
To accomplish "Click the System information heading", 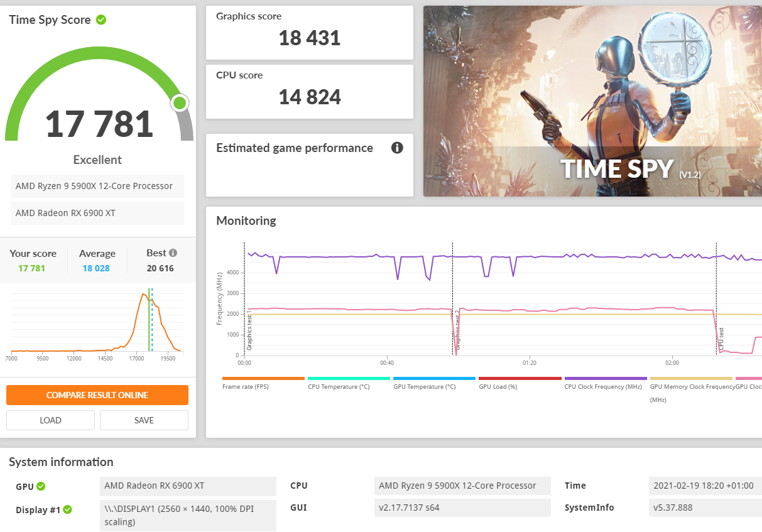I will (x=61, y=462).
